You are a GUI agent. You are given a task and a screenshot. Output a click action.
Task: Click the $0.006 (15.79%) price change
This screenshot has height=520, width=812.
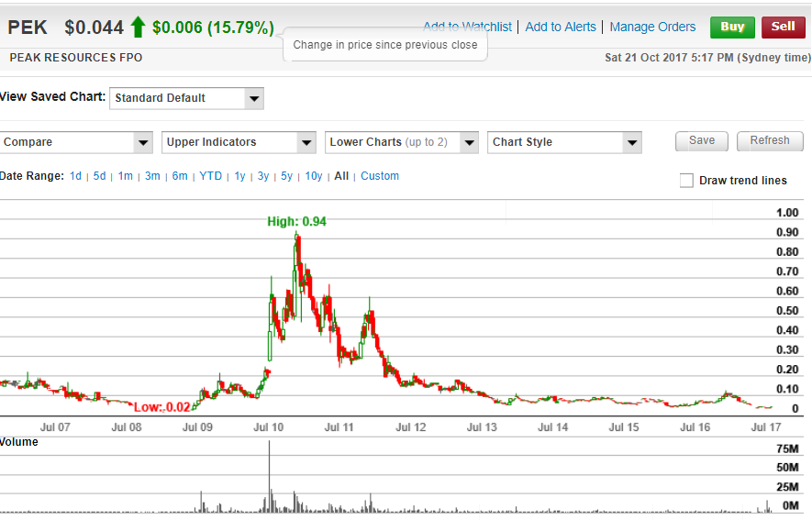[213, 28]
